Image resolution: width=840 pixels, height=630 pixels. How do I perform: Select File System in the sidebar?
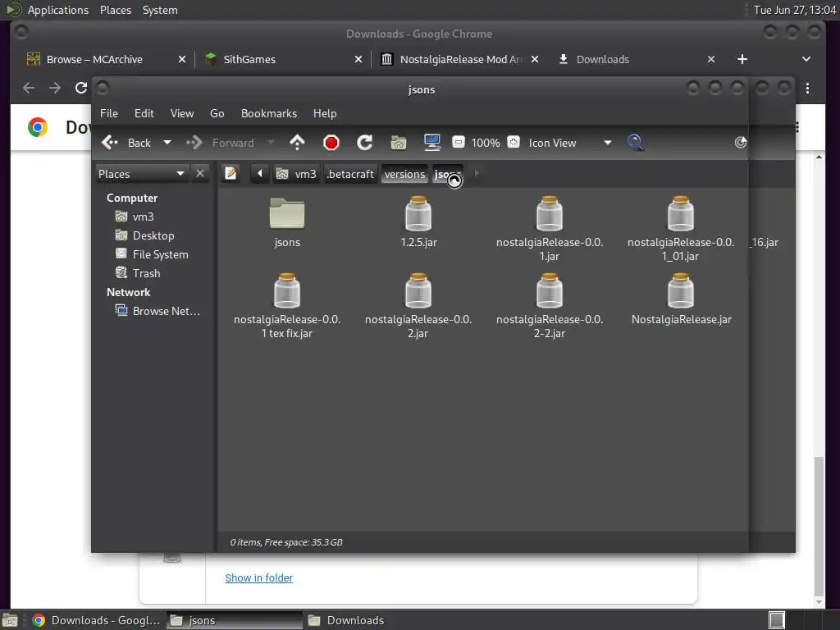pos(160,254)
